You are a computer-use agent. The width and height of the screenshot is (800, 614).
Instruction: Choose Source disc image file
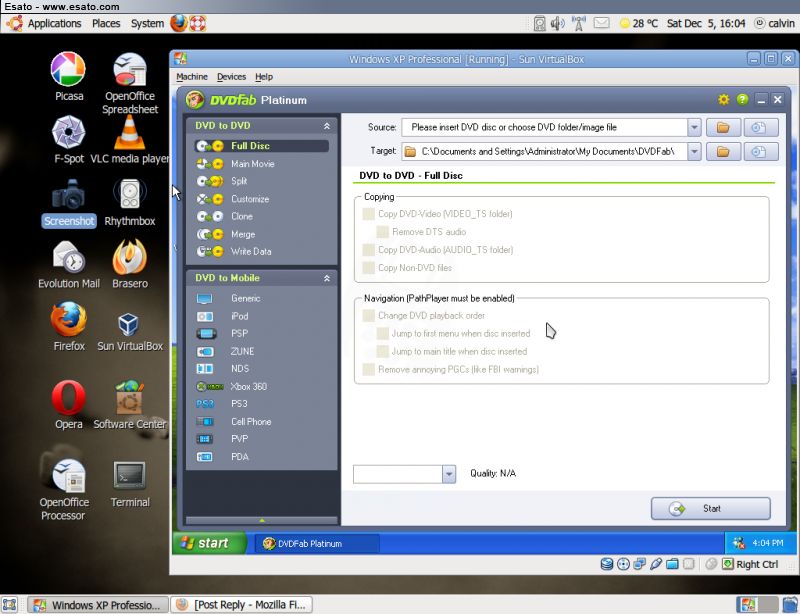click(x=761, y=127)
